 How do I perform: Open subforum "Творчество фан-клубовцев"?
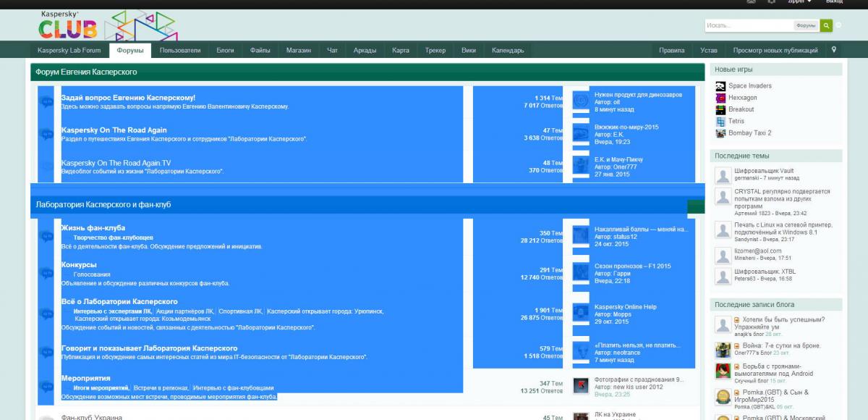pos(114,238)
